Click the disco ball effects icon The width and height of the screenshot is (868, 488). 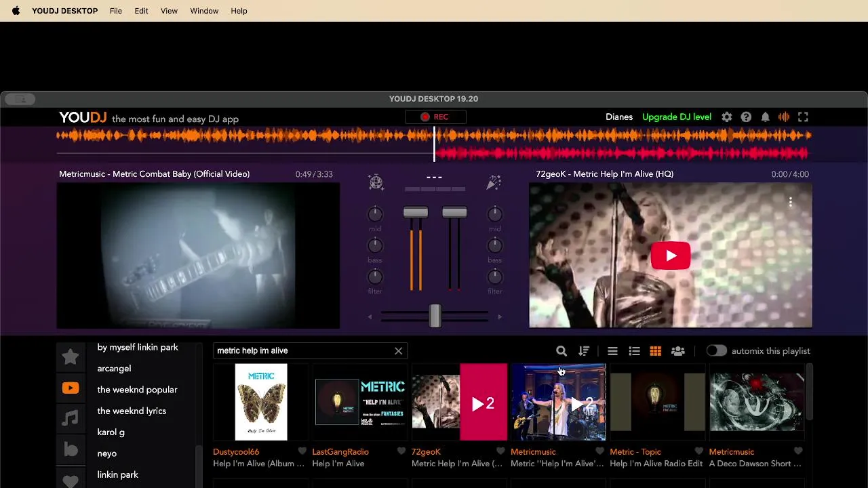[376, 182]
